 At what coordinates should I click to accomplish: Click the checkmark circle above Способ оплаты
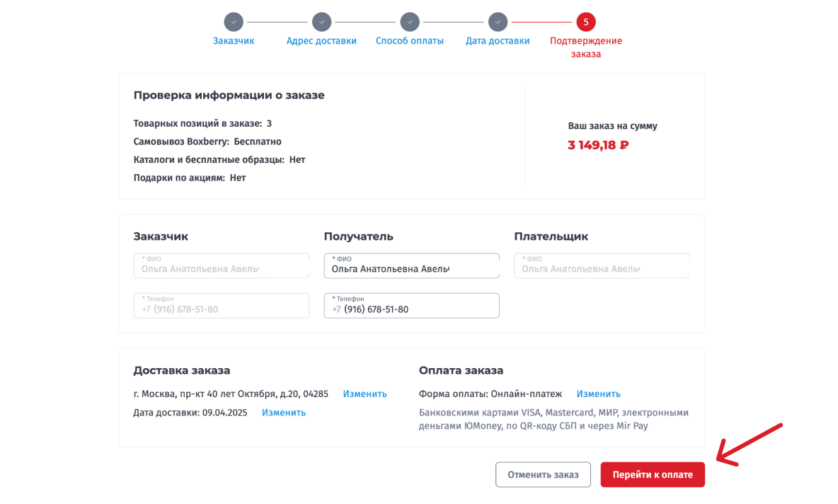(x=409, y=22)
